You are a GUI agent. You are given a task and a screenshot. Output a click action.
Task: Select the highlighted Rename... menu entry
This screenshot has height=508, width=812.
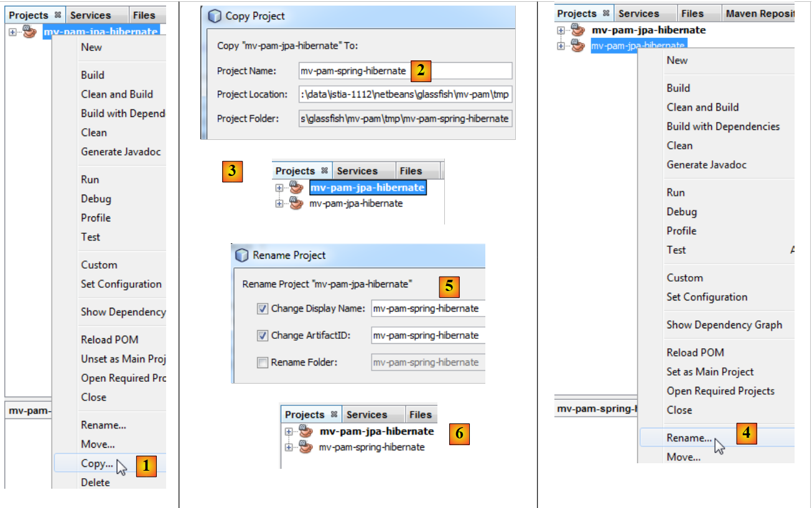click(x=689, y=438)
